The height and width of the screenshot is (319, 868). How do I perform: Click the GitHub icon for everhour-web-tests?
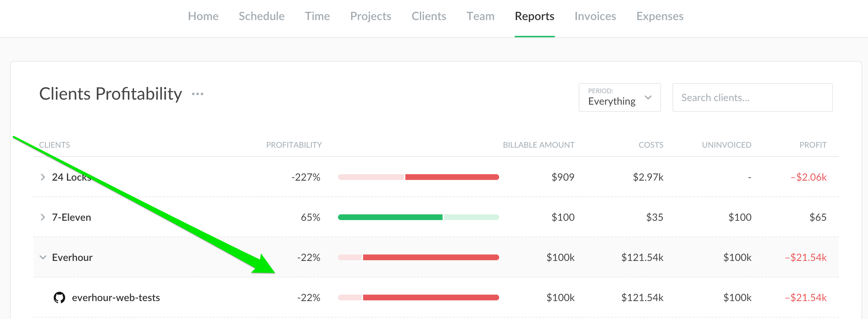(59, 297)
